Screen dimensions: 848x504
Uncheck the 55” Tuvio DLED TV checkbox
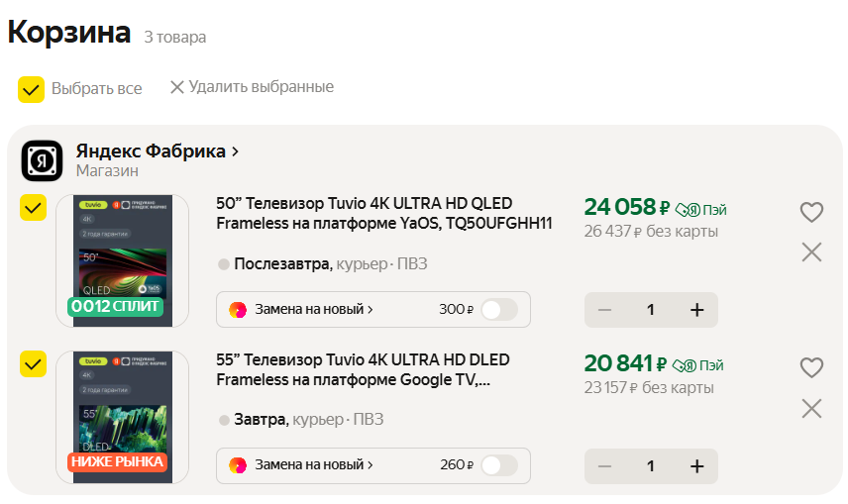[33, 363]
